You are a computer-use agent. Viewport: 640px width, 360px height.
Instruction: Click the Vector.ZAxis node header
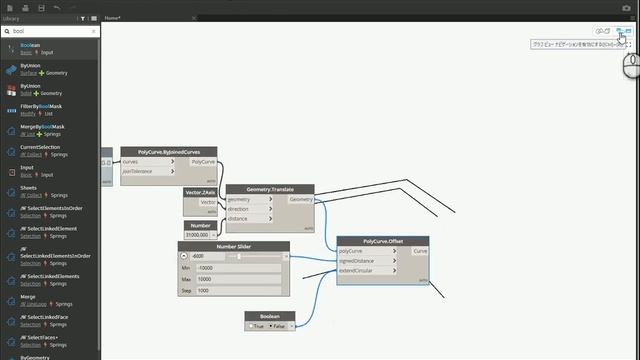click(200, 192)
